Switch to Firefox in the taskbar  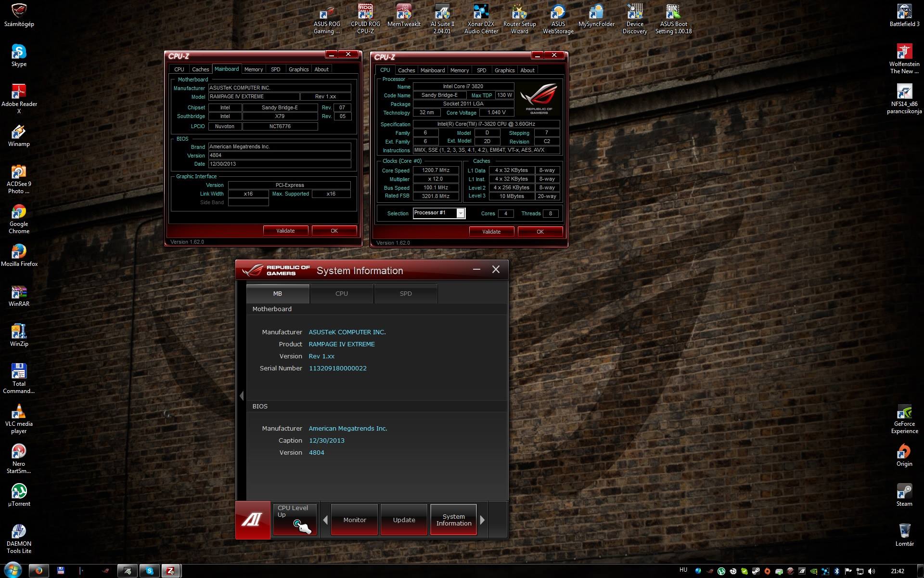(x=39, y=571)
